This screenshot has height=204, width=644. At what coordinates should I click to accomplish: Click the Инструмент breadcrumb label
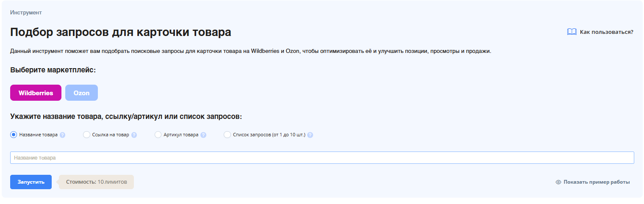[26, 12]
